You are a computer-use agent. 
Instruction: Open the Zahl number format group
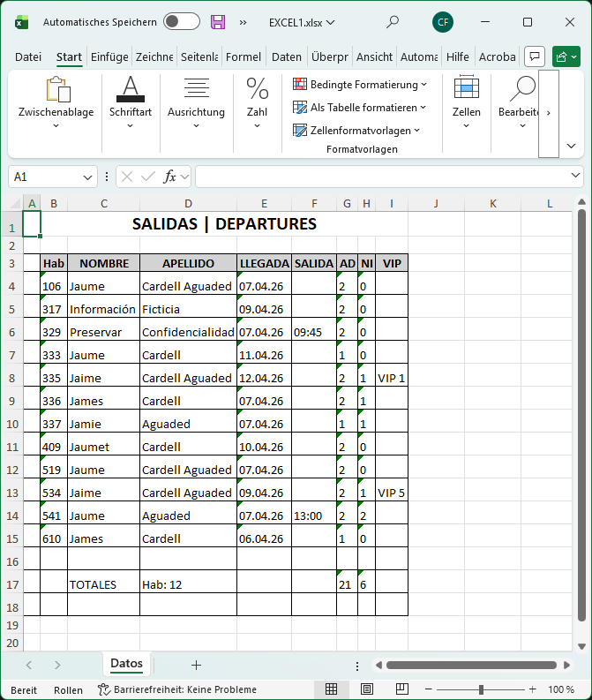click(x=257, y=102)
